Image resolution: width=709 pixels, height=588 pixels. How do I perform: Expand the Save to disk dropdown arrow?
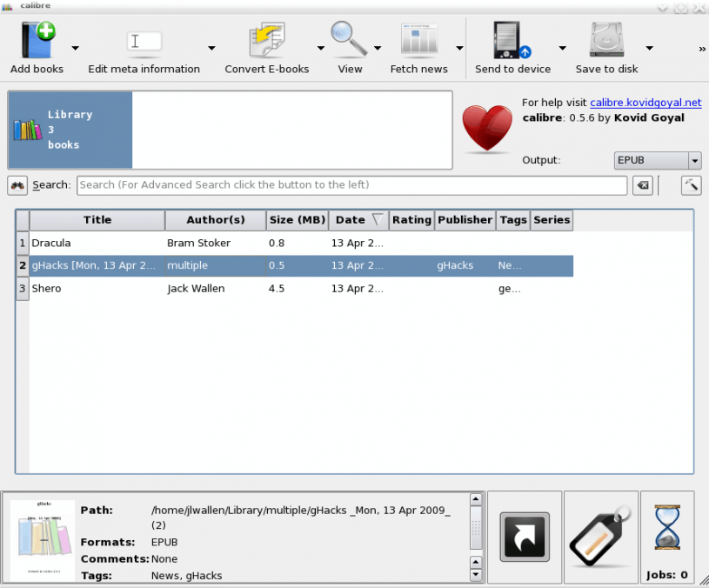pyautogui.click(x=649, y=48)
